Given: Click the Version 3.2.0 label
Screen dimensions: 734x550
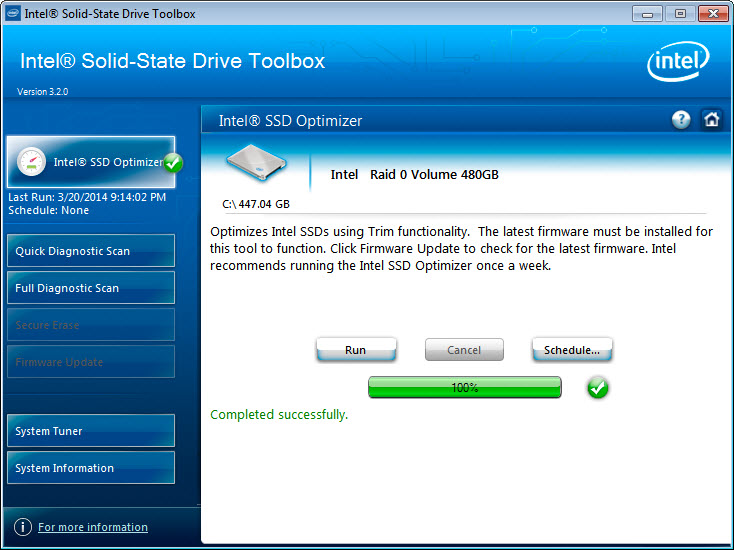Looking at the screenshot, I should [x=43, y=92].
